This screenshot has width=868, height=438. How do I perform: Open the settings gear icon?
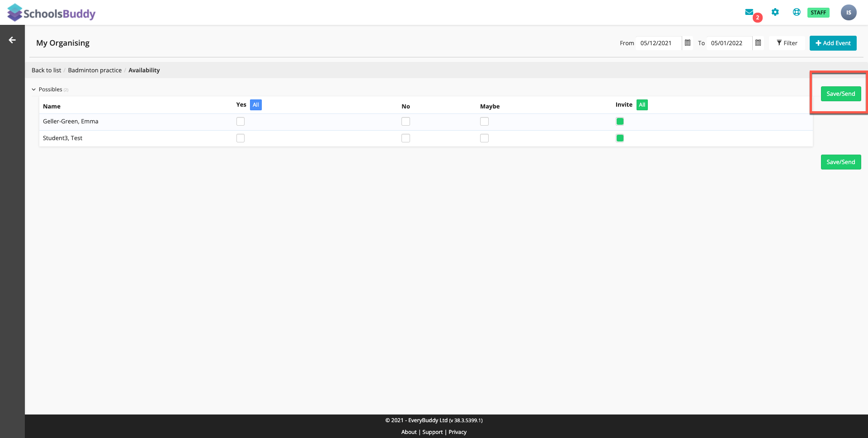pyautogui.click(x=775, y=12)
